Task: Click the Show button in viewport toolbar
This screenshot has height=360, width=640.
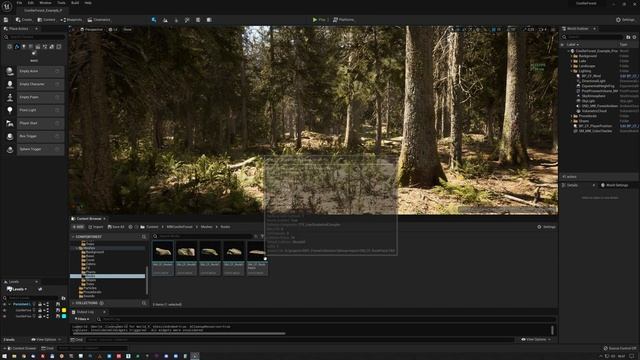Action: (127, 29)
